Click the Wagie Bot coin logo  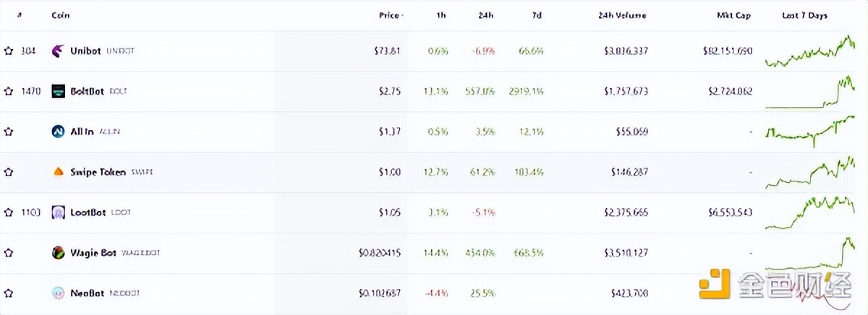point(59,253)
